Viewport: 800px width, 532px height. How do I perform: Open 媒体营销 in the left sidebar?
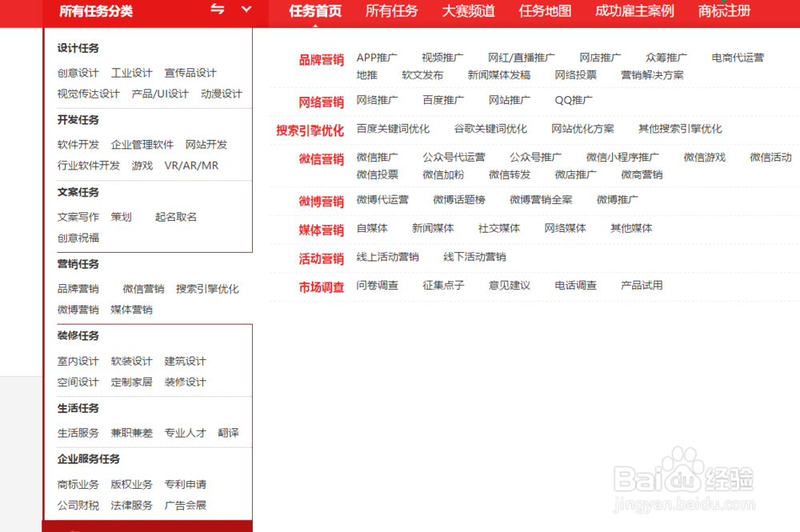(132, 310)
